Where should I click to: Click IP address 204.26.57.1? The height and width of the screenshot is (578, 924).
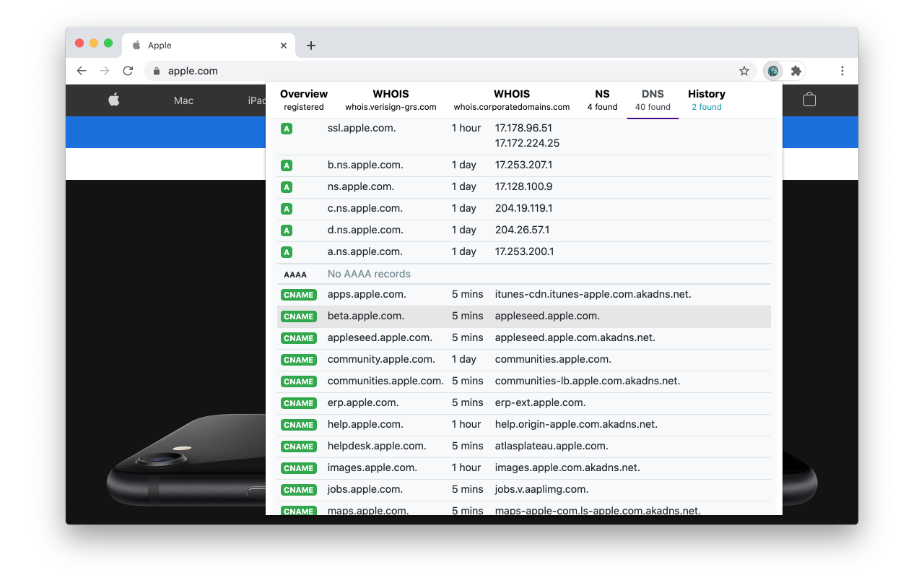[x=522, y=230]
